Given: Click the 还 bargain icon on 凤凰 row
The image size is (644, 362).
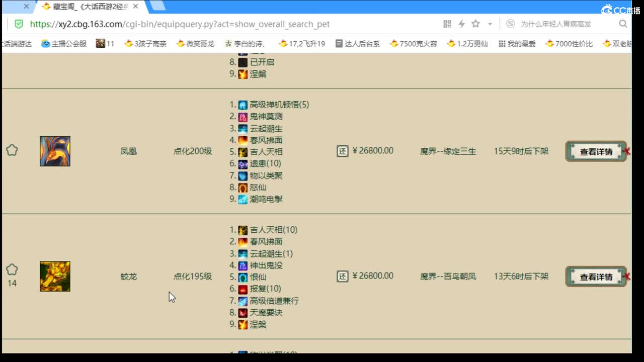Looking at the screenshot, I should tap(343, 151).
